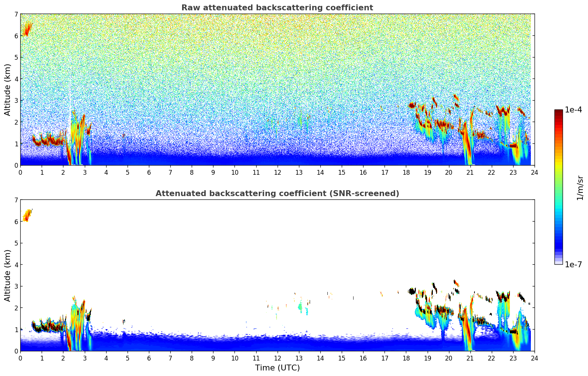The height and width of the screenshot is (376, 588).
Task: Click altitude tick '4' on bottom plot
Action: [x=16, y=265]
